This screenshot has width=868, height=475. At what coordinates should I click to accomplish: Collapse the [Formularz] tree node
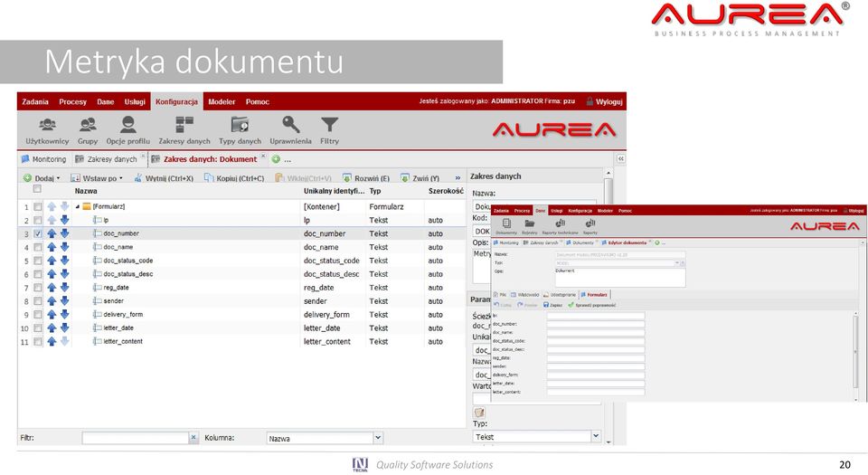(78, 206)
